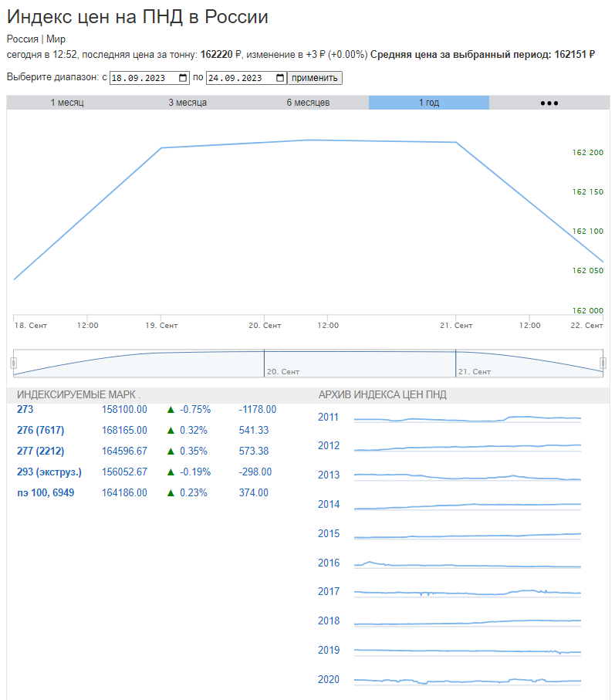Click the 19. Сент axis label
The width and height of the screenshot is (615, 700).
click(x=161, y=326)
